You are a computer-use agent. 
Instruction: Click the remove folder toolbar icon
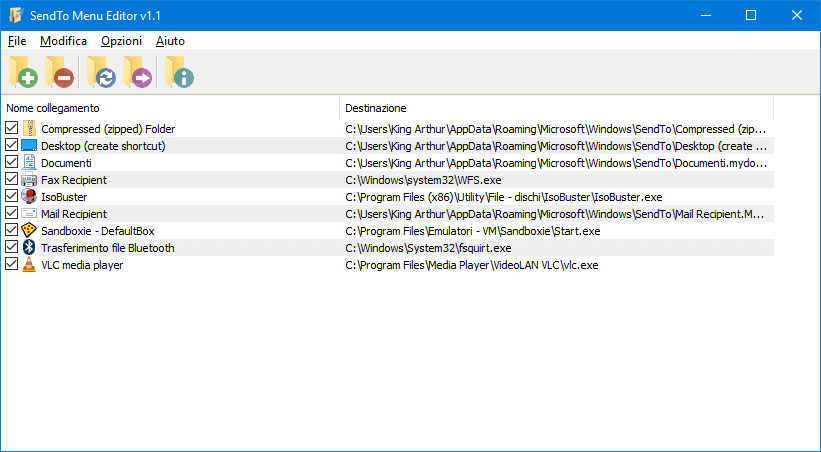tap(59, 73)
